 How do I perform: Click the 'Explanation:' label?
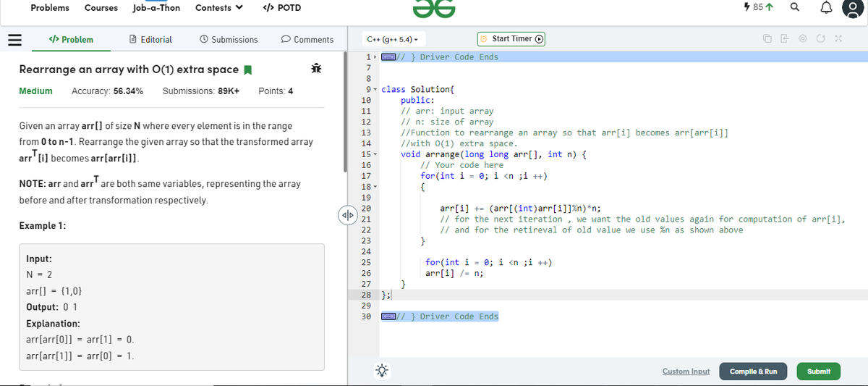(53, 324)
